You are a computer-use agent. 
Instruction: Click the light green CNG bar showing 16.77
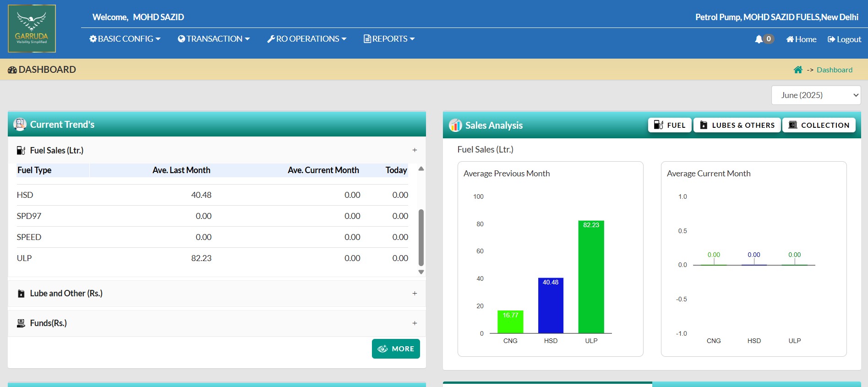coord(510,322)
